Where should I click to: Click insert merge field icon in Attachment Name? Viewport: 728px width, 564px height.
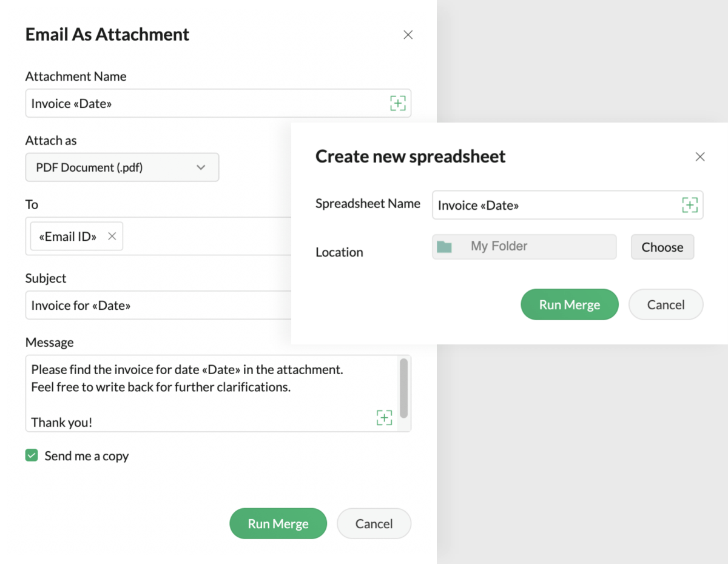click(x=397, y=103)
